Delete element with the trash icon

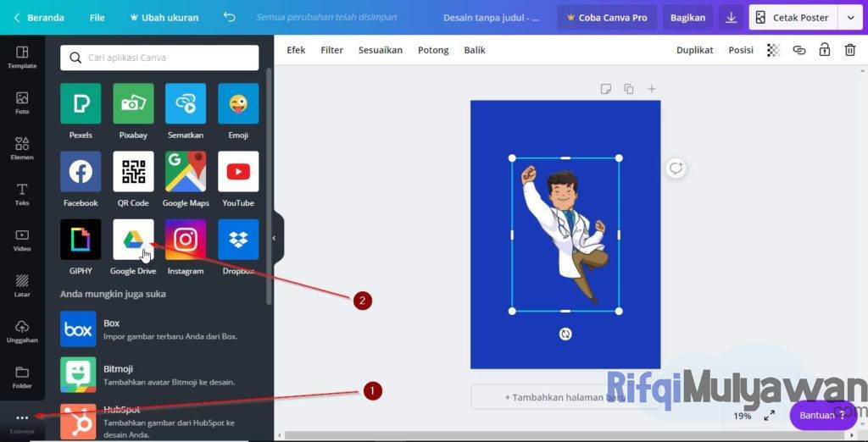click(849, 50)
